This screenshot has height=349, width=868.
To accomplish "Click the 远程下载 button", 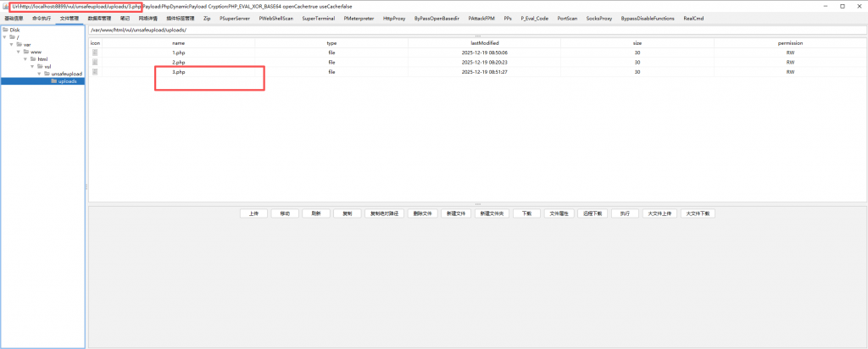I will pos(593,213).
